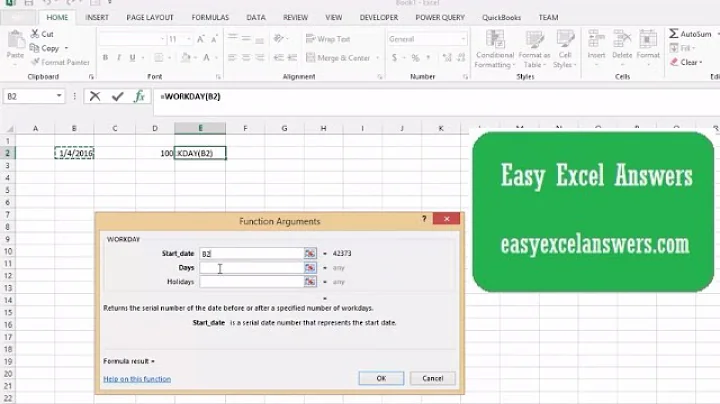Open the font name dropdown

pyautogui.click(x=162, y=39)
